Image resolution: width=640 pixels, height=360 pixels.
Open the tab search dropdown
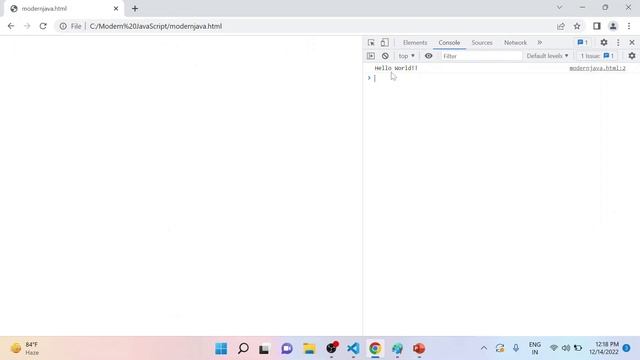click(x=560, y=7)
